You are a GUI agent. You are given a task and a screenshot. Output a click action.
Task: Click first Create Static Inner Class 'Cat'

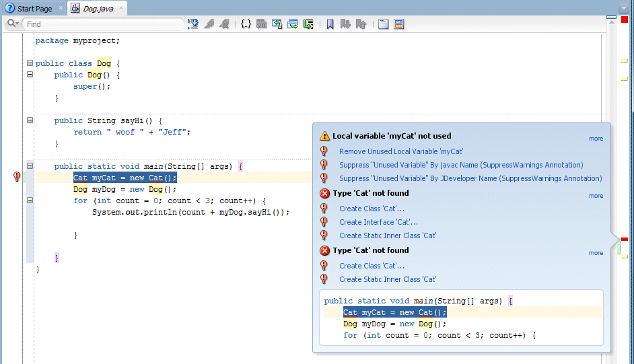pyautogui.click(x=388, y=235)
